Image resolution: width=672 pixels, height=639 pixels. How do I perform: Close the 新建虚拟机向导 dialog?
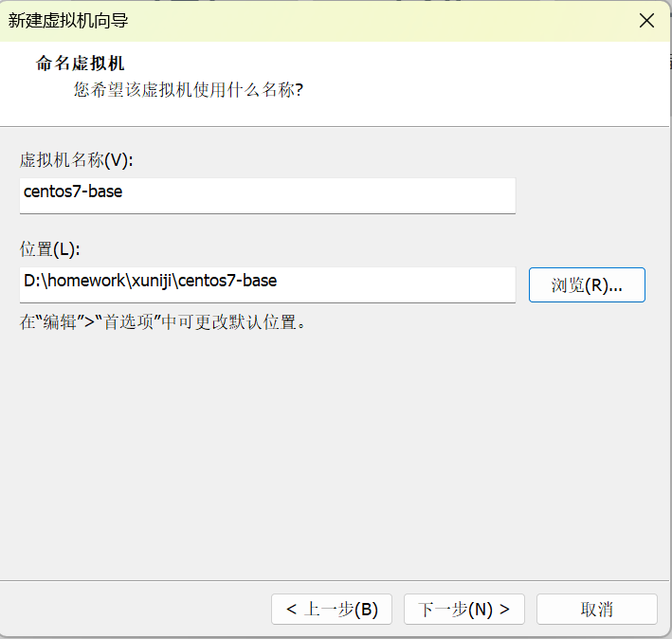(x=646, y=21)
